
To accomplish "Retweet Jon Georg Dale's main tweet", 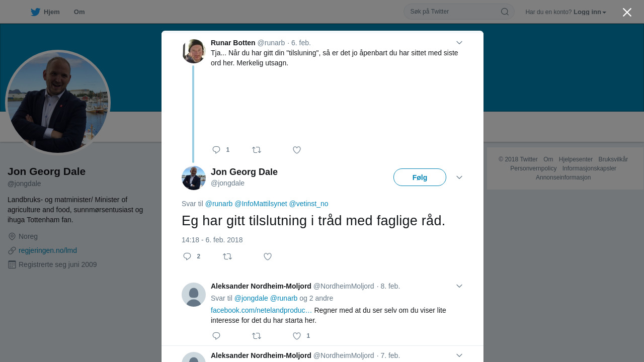I will [227, 256].
